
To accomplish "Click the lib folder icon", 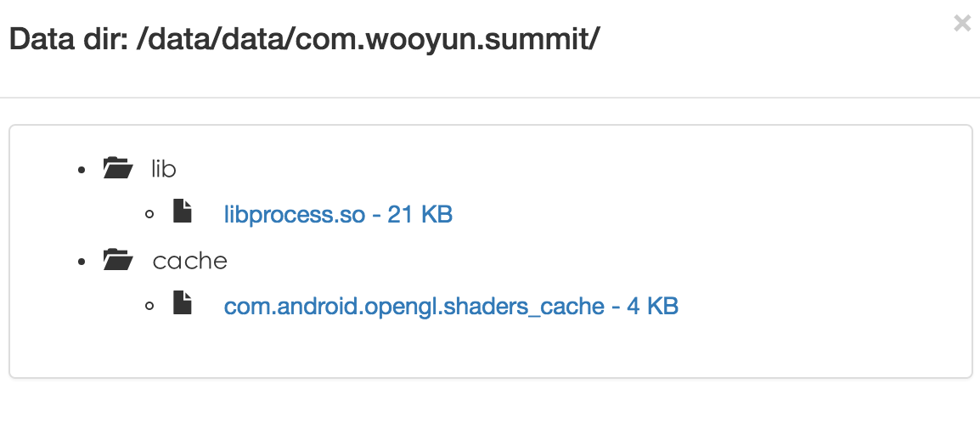I will pos(117,168).
